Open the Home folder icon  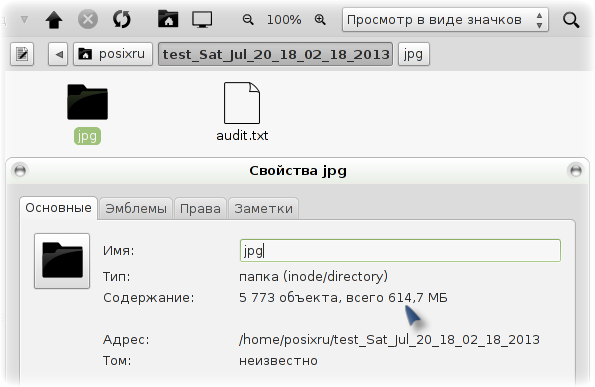pyautogui.click(x=168, y=19)
